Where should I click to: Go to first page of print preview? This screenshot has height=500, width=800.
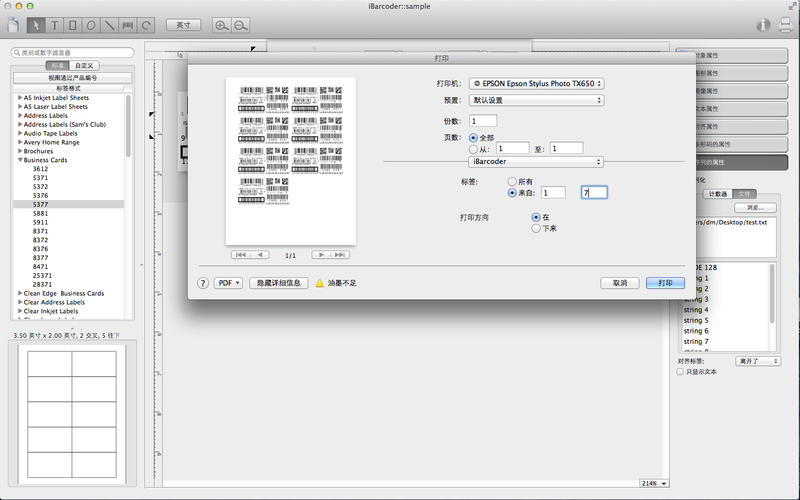pos(241,255)
